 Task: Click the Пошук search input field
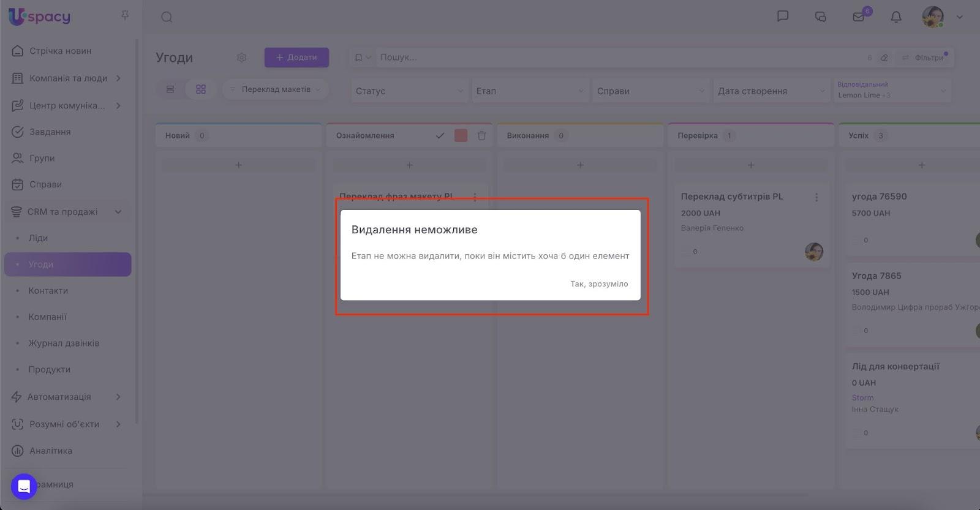pyautogui.click(x=619, y=58)
